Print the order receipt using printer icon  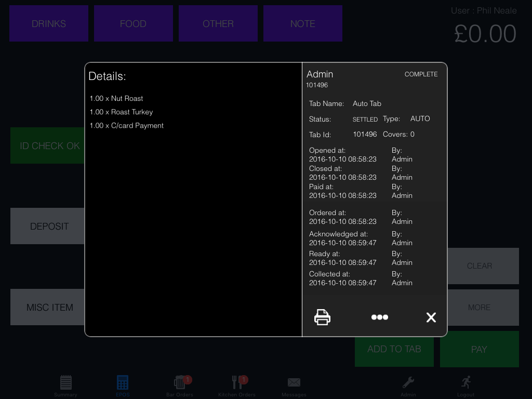(322, 317)
